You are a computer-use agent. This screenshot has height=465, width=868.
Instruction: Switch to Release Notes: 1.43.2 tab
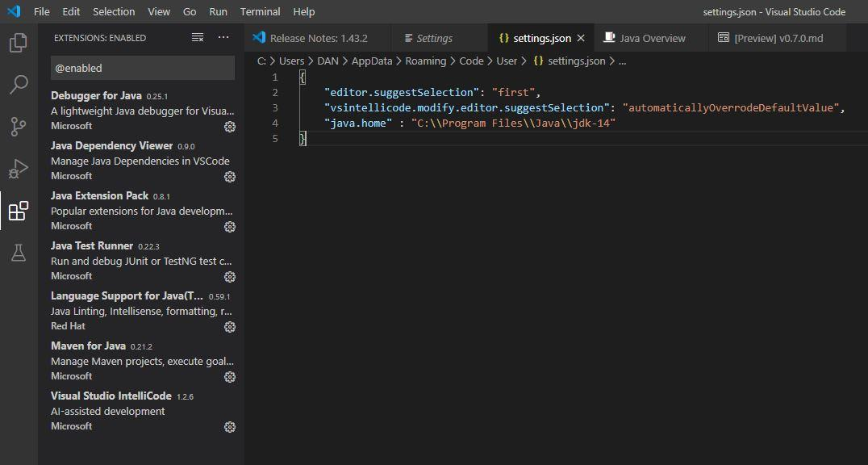318,38
